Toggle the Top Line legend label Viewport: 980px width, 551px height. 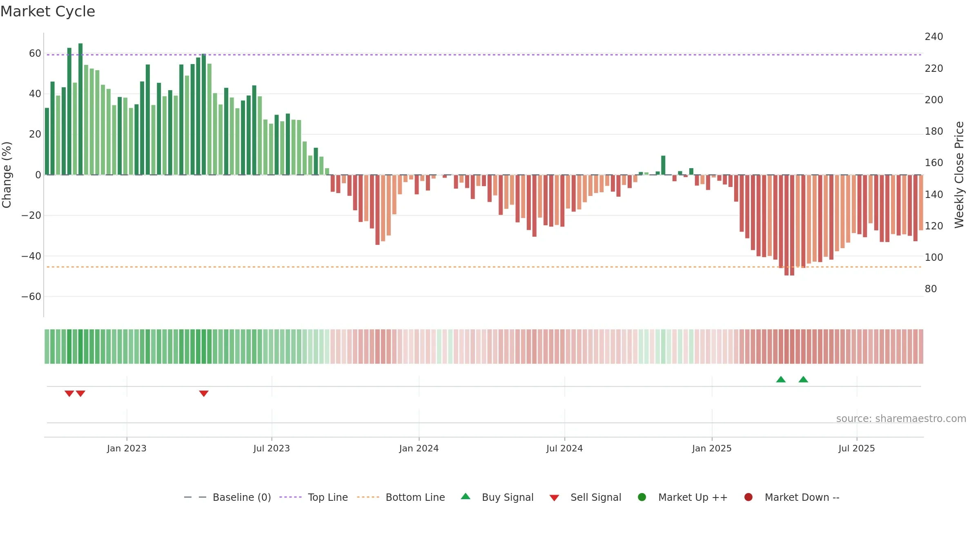pos(328,498)
